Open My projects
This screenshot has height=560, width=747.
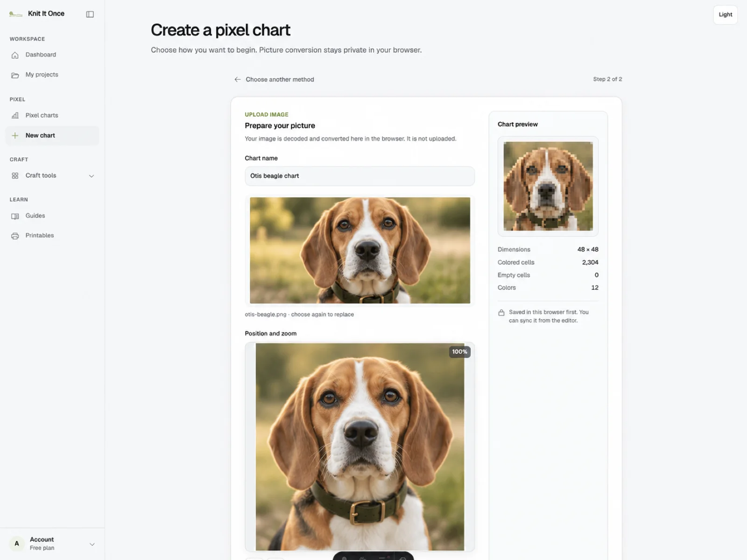(x=52, y=75)
